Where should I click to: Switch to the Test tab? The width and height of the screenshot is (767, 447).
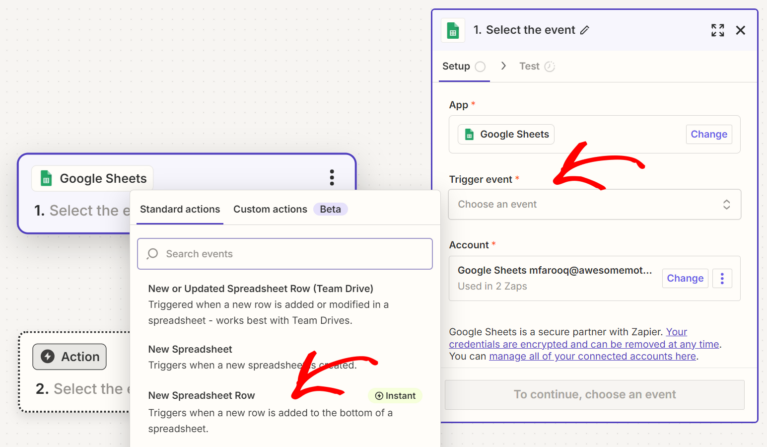537,67
